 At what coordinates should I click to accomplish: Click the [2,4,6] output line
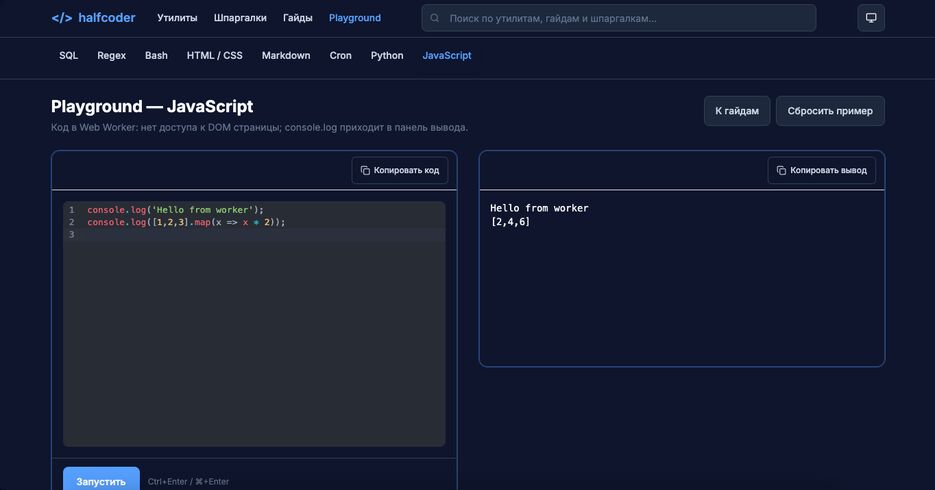click(x=510, y=222)
